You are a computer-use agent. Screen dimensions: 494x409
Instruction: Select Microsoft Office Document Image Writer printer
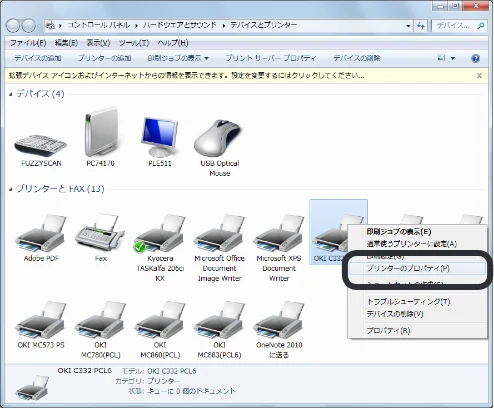[219, 233]
